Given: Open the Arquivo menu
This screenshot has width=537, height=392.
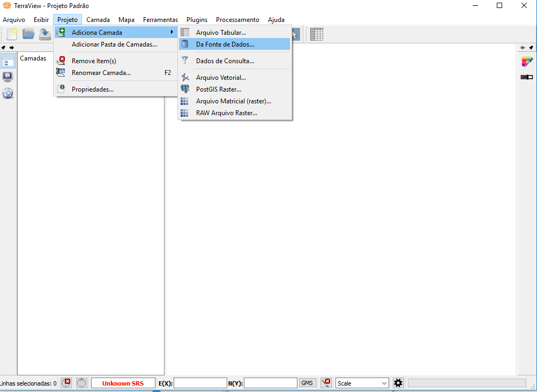Looking at the screenshot, I should tap(14, 20).
